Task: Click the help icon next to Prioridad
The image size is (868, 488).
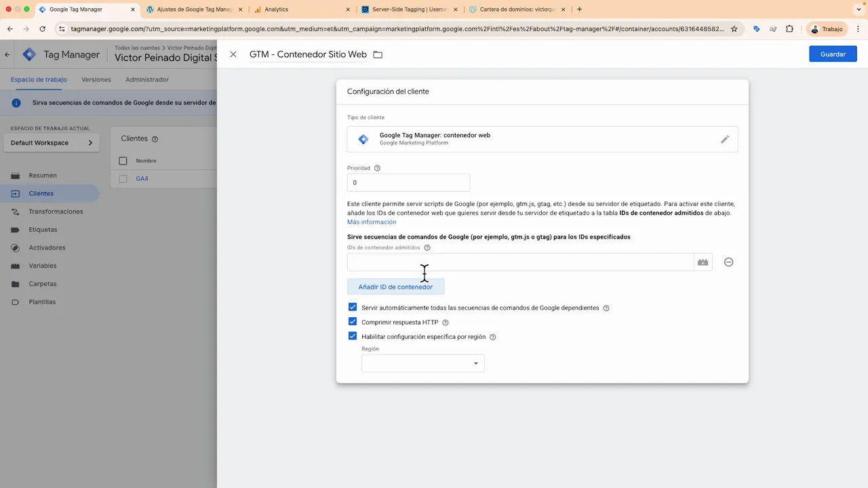Action: 377,167
